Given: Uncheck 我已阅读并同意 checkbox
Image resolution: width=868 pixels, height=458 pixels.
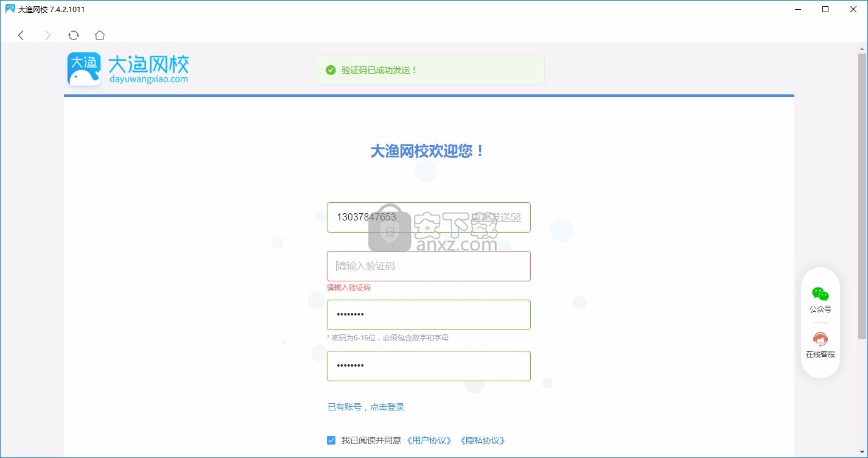Looking at the screenshot, I should click(x=331, y=440).
